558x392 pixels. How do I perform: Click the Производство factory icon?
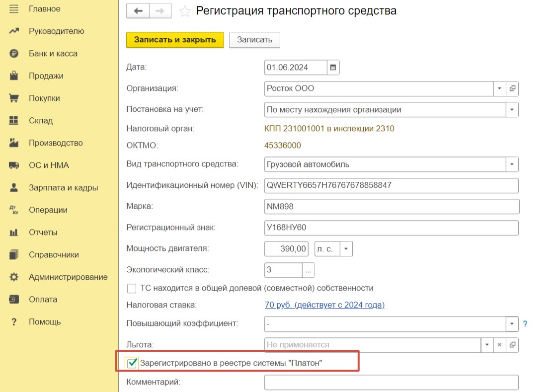(x=13, y=143)
